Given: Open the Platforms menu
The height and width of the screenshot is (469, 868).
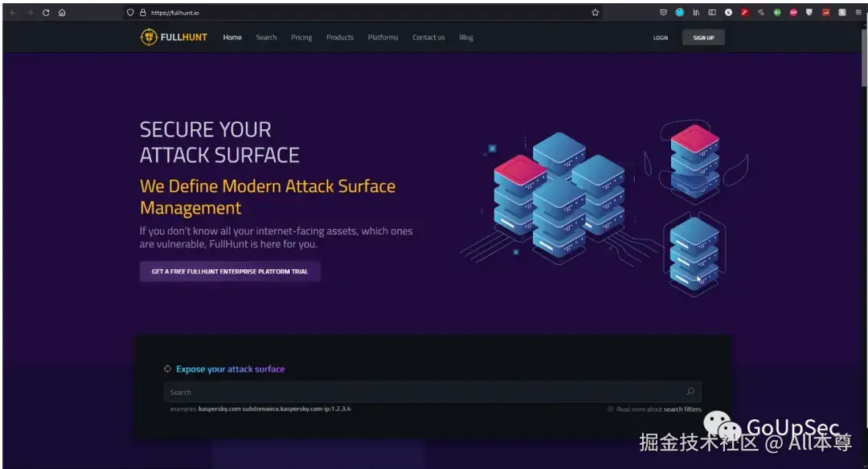Looking at the screenshot, I should (383, 38).
